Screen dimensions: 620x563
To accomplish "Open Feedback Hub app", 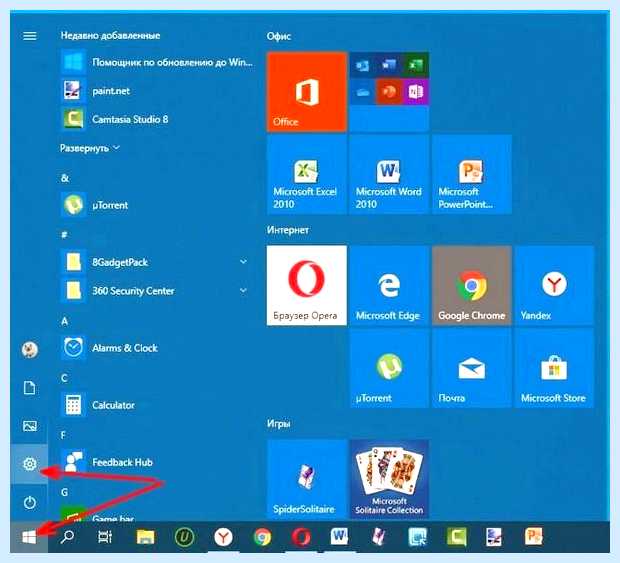I will [157, 462].
